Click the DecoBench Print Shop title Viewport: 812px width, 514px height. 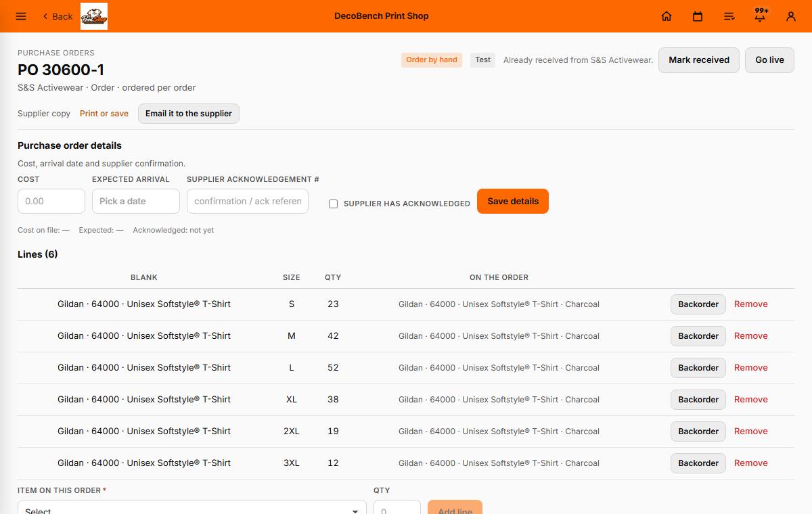pyautogui.click(x=382, y=16)
